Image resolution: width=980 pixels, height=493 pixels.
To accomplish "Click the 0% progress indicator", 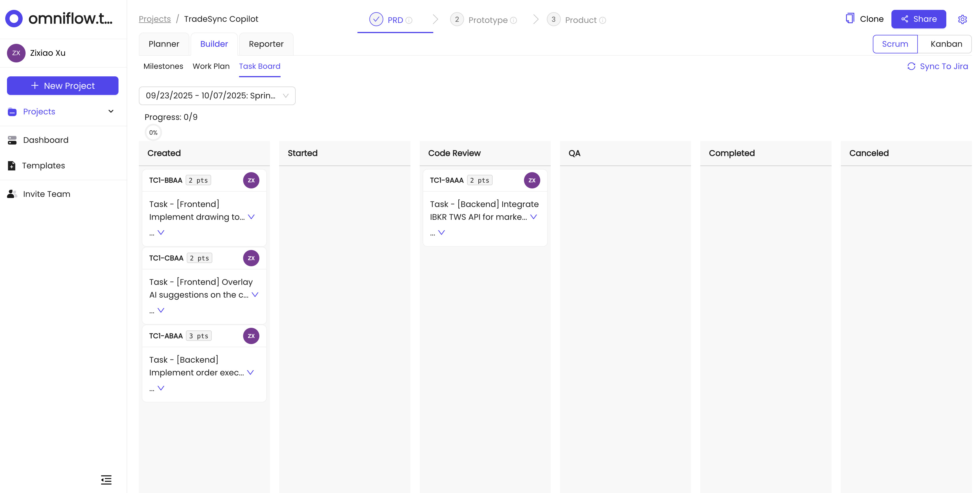I will click(x=153, y=132).
